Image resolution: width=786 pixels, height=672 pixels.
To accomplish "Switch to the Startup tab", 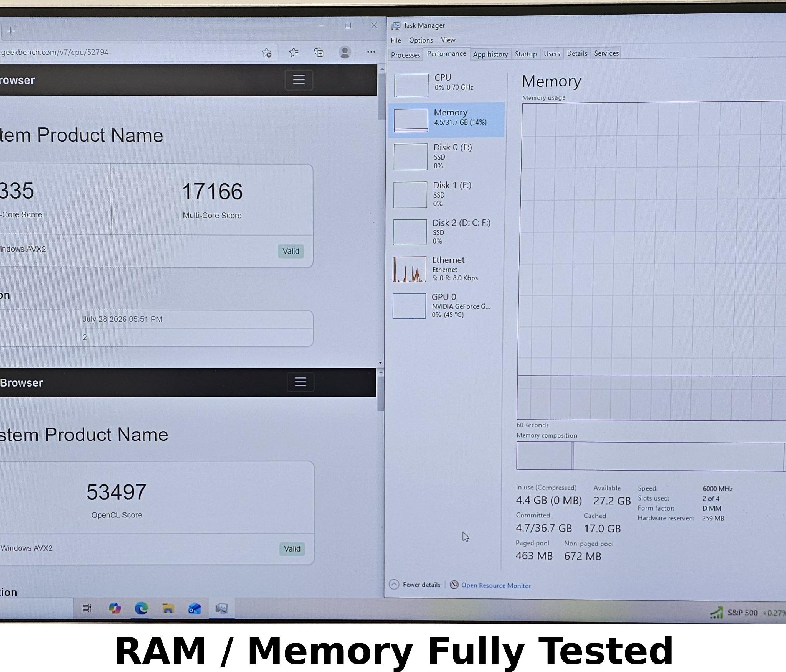I will [525, 54].
